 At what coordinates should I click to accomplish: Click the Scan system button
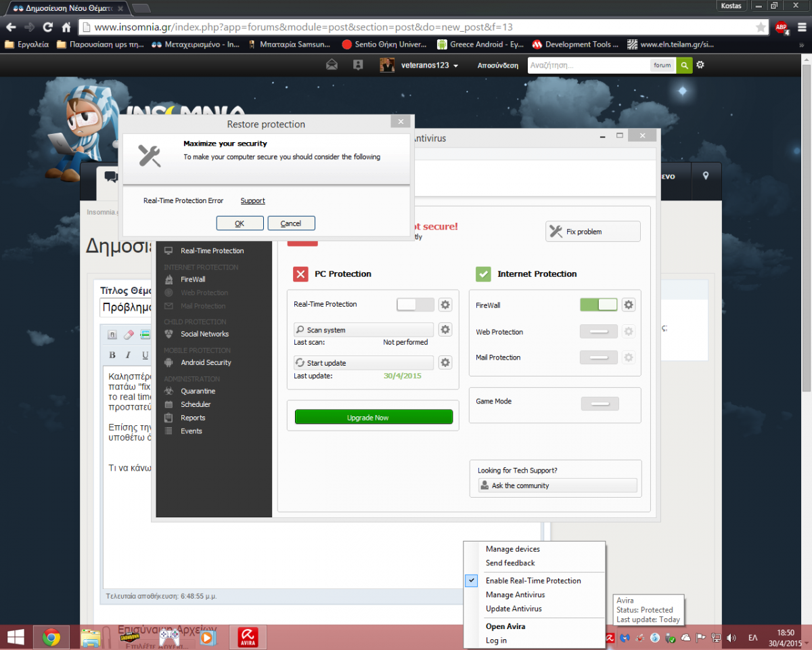coord(363,330)
